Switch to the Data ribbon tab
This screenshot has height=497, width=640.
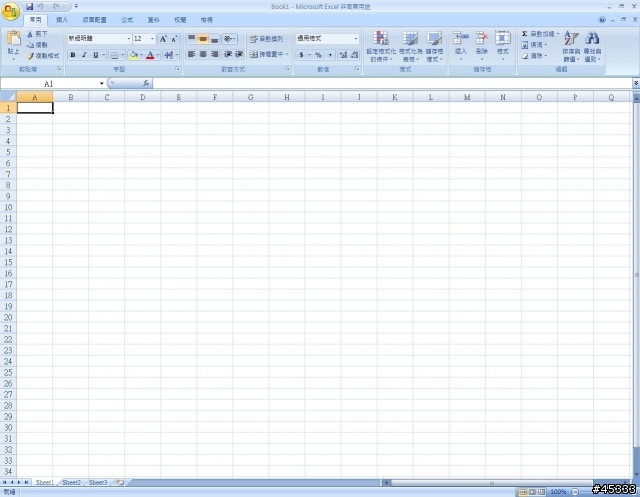[x=153, y=20]
